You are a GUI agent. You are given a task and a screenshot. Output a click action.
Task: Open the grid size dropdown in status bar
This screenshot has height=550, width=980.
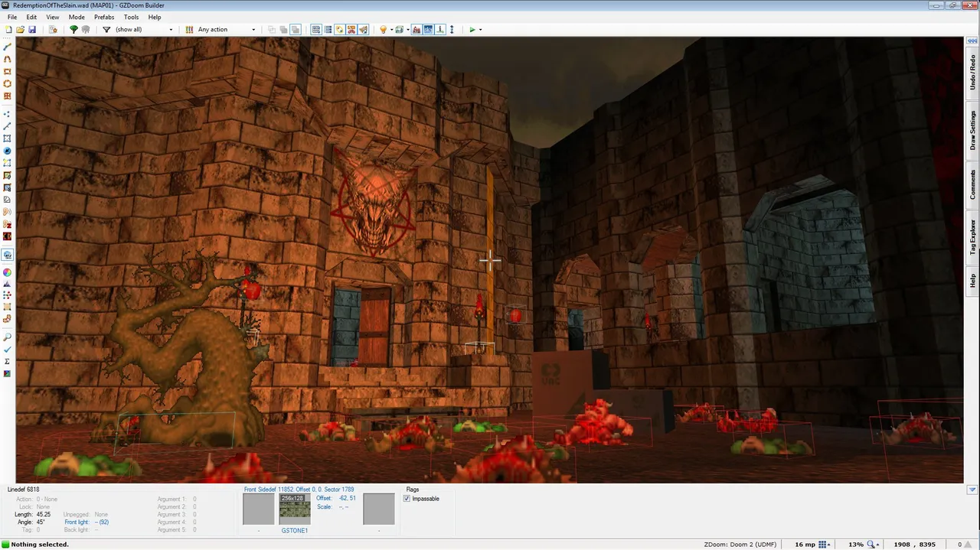823,544
